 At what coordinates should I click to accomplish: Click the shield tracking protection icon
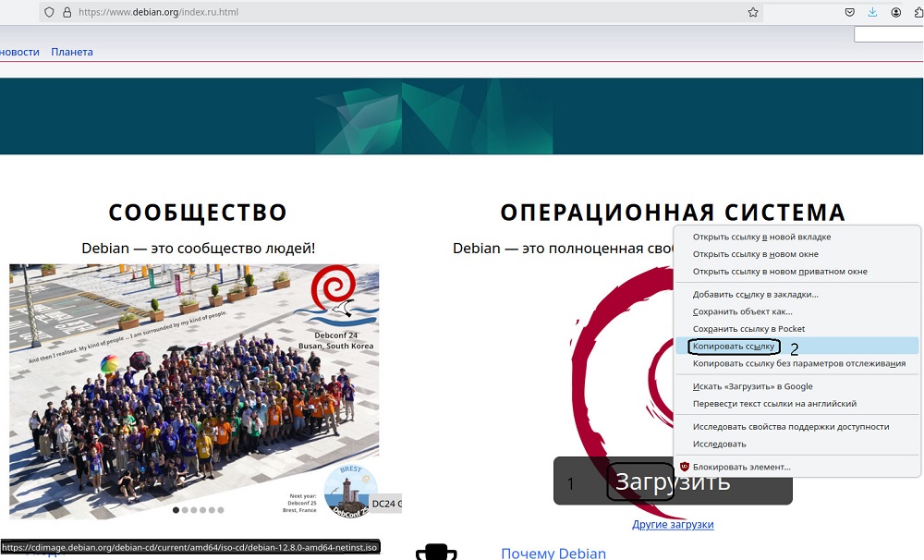click(x=50, y=12)
